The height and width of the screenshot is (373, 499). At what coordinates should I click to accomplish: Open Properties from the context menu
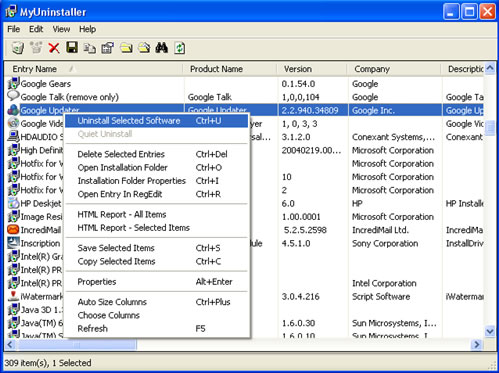(x=157, y=282)
